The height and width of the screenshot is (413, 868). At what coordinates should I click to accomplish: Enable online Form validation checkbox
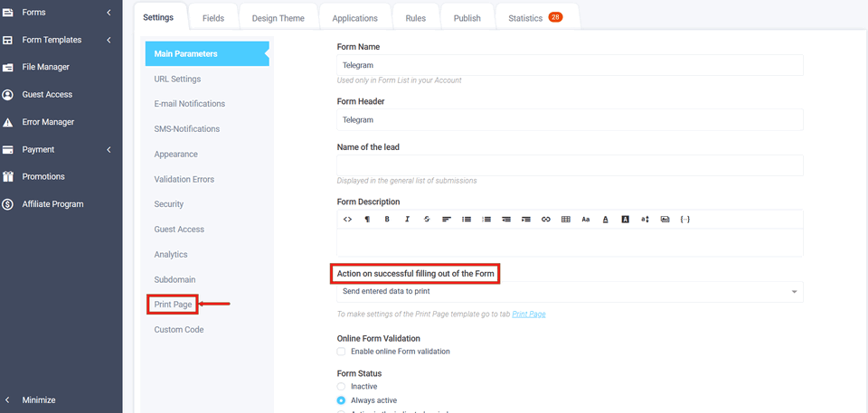(342, 352)
